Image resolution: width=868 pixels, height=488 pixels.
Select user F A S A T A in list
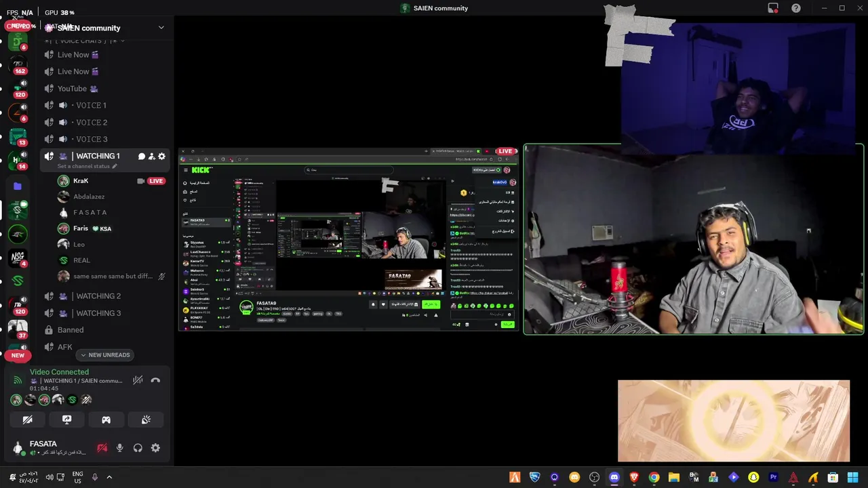(111, 213)
